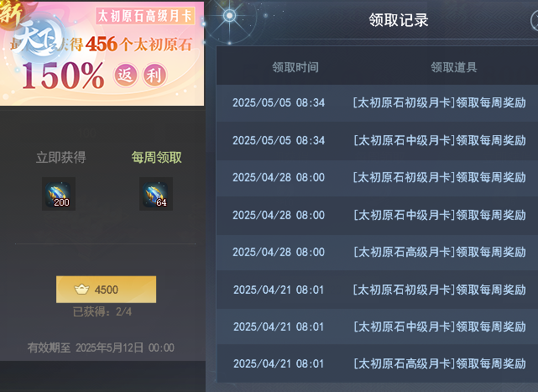Click the 返 round badge on banner
538x392 pixels.
(x=126, y=76)
